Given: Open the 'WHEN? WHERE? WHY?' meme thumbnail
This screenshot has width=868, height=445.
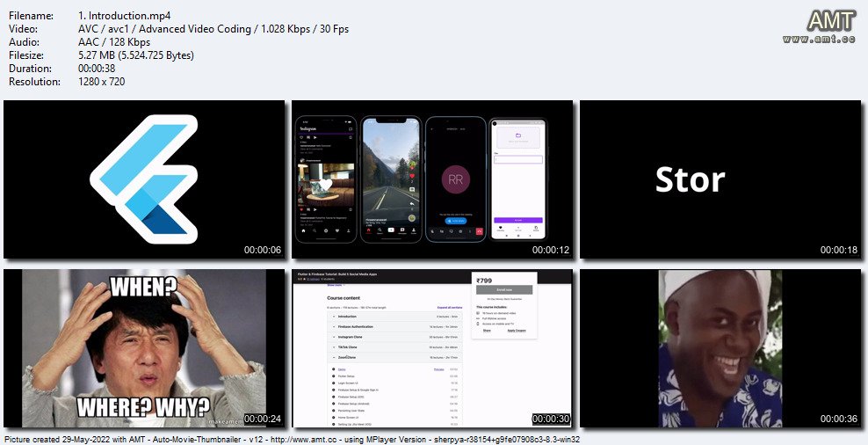Looking at the screenshot, I should click(x=144, y=348).
